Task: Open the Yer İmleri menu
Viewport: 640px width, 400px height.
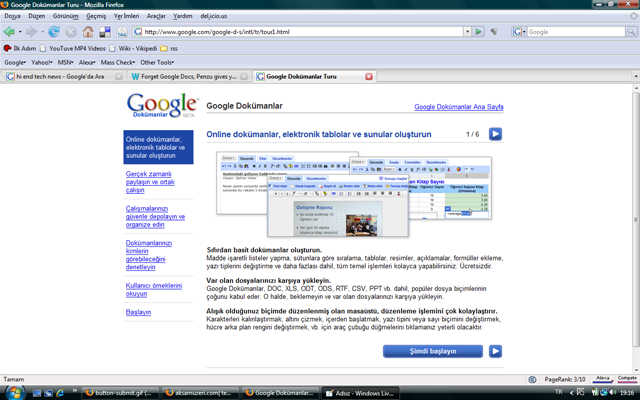Action: pyautogui.click(x=126, y=16)
